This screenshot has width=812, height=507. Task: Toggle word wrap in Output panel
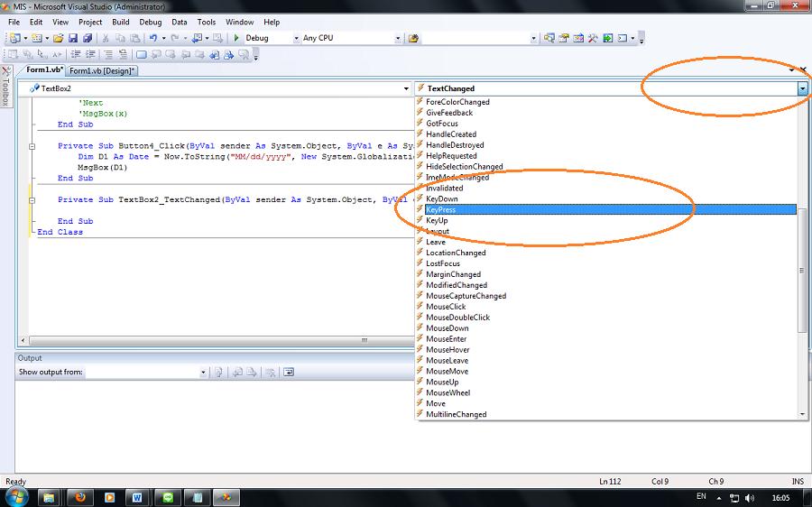289,372
